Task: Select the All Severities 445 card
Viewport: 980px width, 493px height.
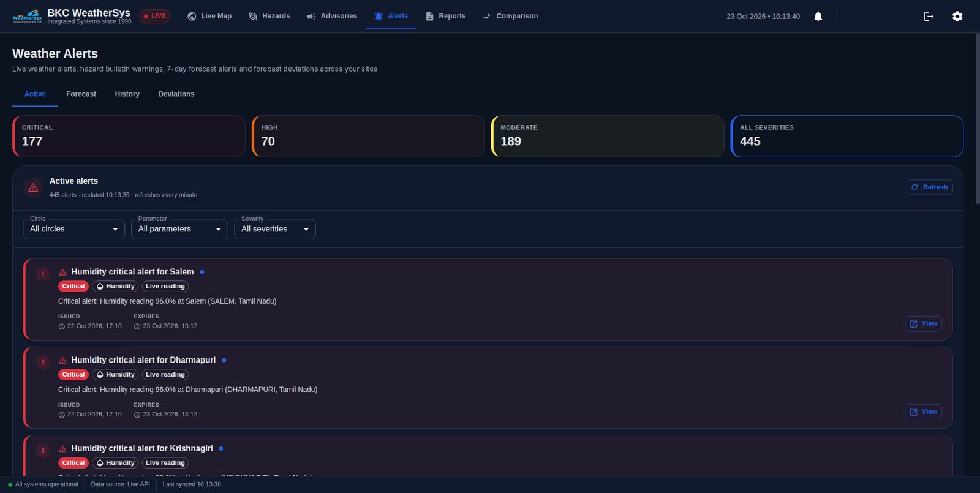Action: pyautogui.click(x=847, y=136)
